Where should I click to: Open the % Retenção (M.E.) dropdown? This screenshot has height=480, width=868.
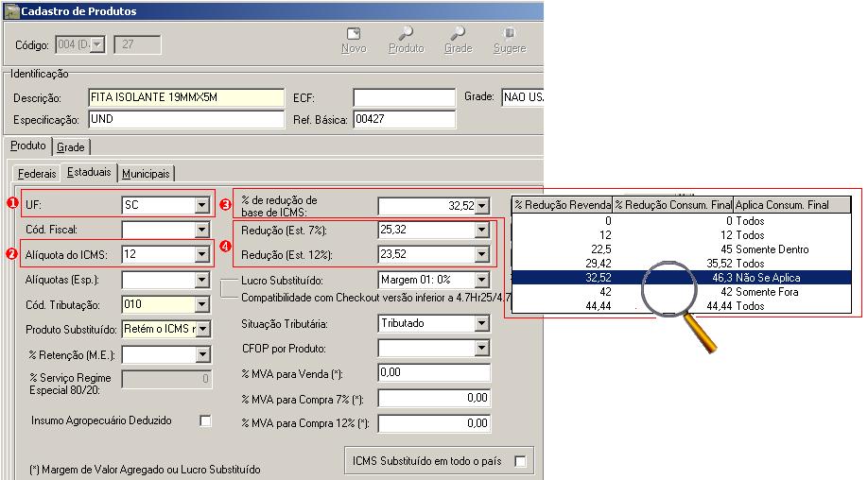pos(202,354)
